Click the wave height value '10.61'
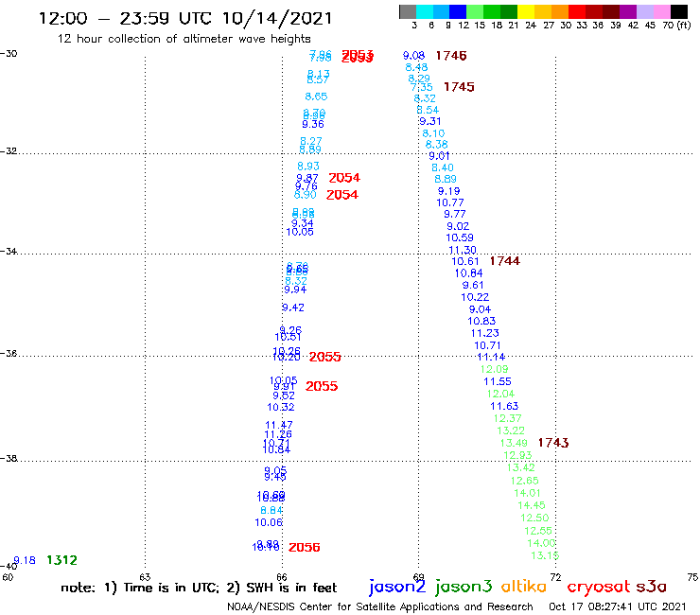 pos(464,261)
